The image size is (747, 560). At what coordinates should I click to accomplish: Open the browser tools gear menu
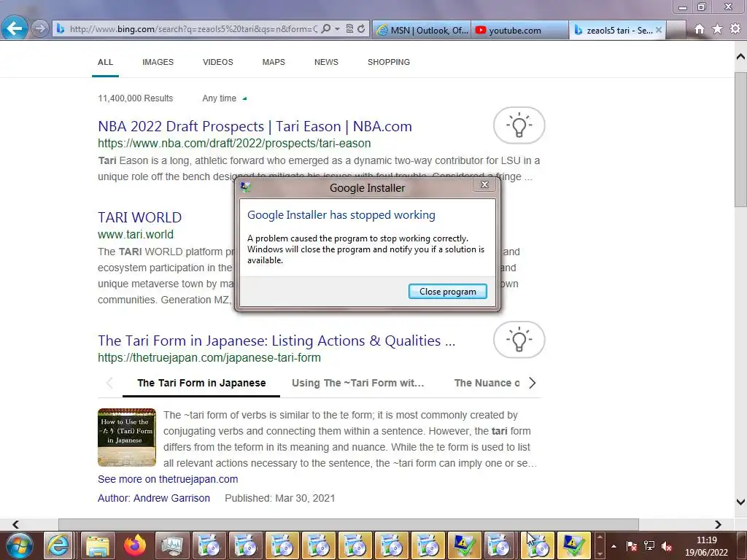735,29
